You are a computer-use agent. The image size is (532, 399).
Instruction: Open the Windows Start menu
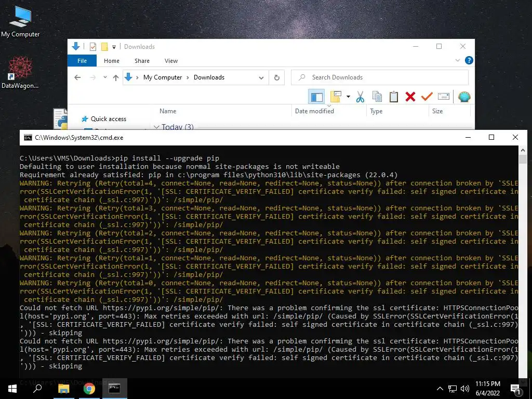(x=12, y=389)
